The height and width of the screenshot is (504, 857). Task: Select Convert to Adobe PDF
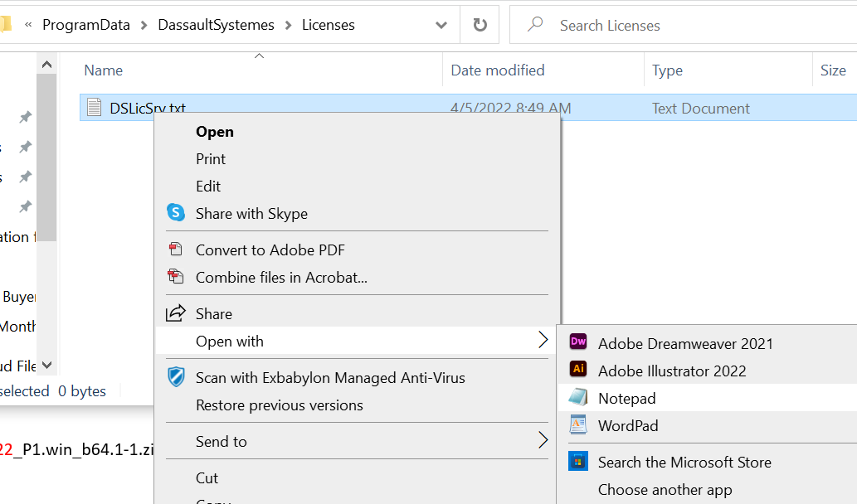point(270,250)
